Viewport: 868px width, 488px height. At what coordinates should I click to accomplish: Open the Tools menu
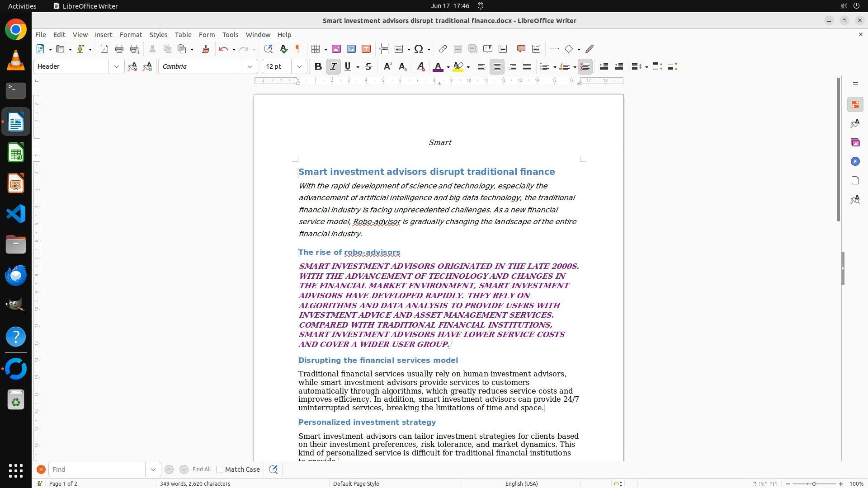tap(230, 34)
